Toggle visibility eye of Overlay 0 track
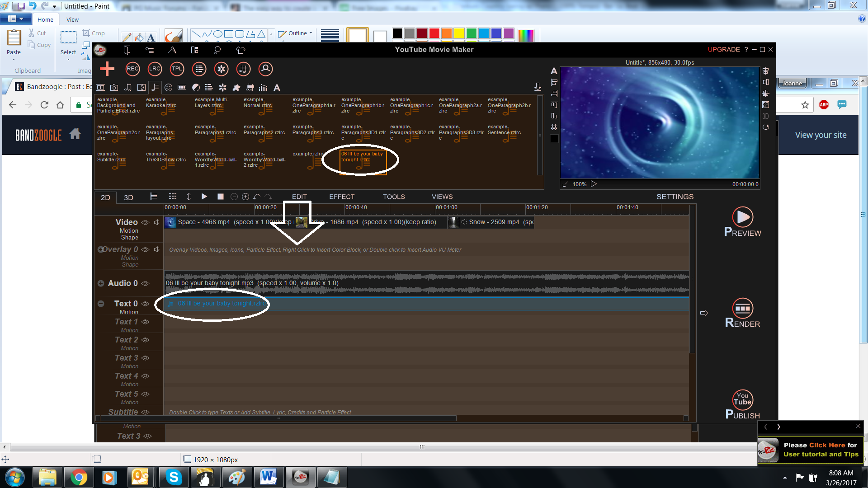Screen dimensions: 868x488 (x=145, y=249)
